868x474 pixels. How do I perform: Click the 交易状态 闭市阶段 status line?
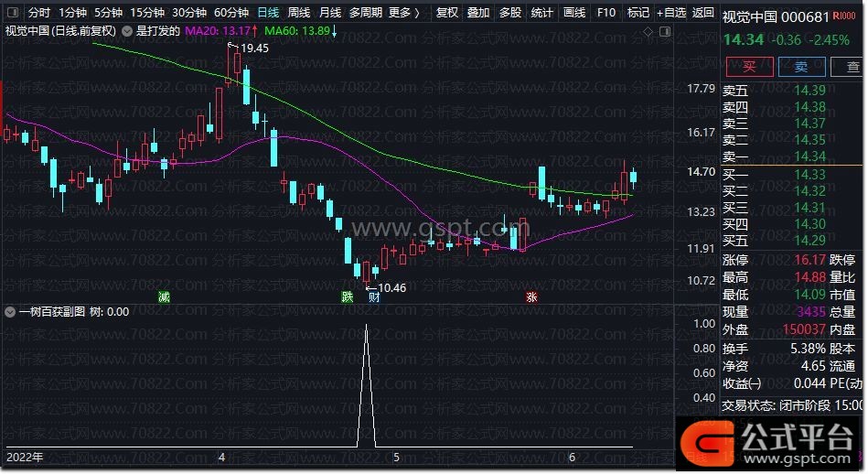click(x=791, y=405)
